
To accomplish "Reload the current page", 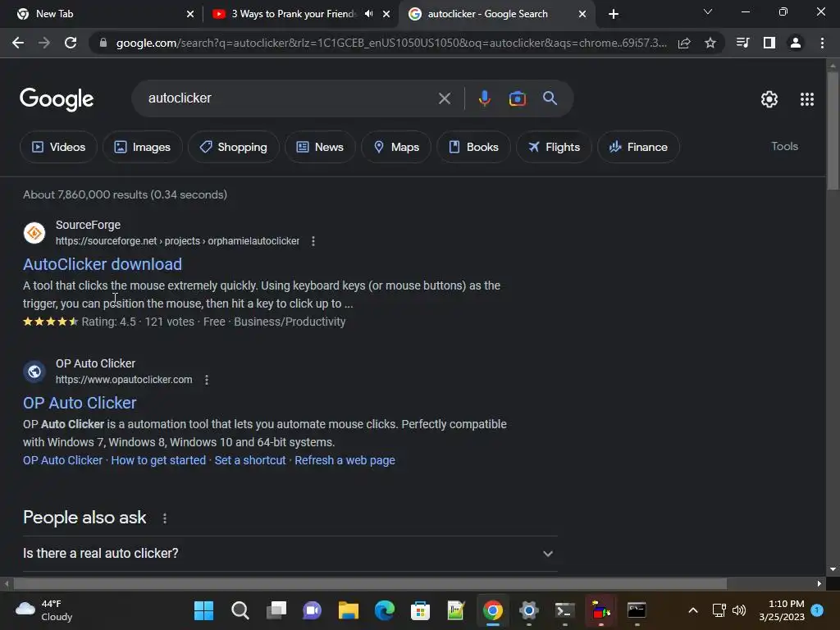I will (71, 43).
